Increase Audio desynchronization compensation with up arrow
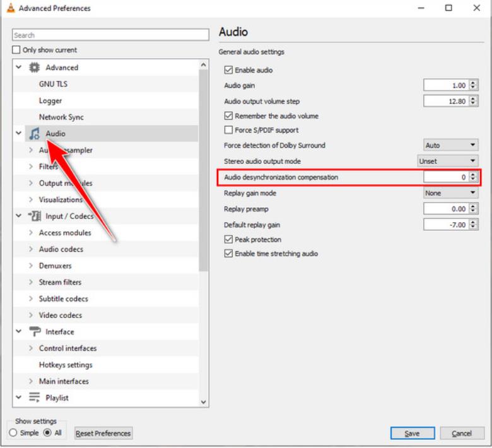 click(x=473, y=174)
